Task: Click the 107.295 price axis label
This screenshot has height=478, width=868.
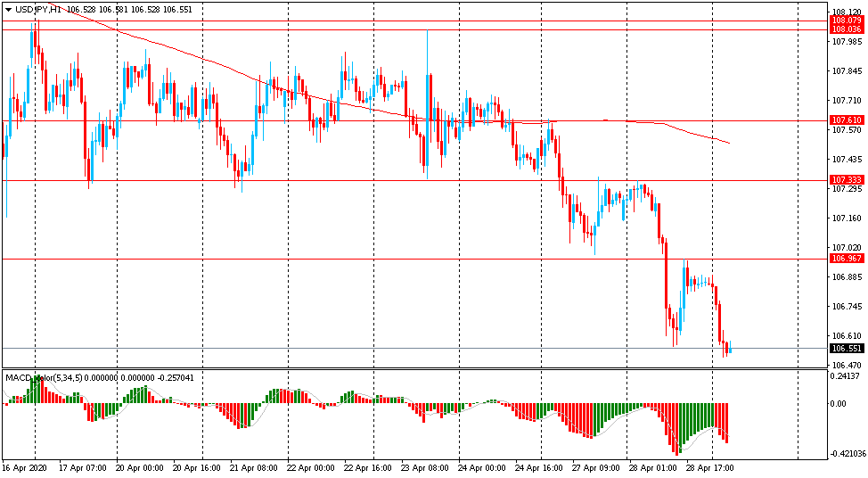Action: 847,189
